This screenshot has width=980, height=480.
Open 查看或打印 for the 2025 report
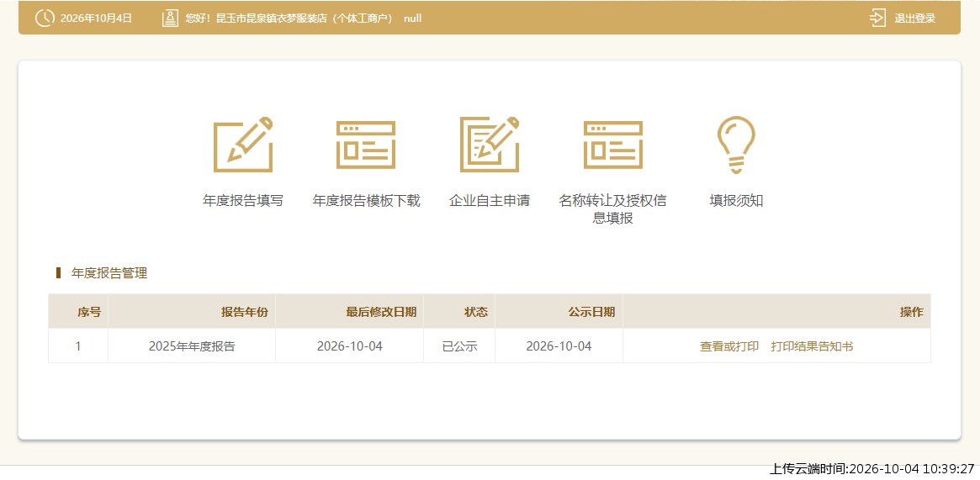(729, 346)
